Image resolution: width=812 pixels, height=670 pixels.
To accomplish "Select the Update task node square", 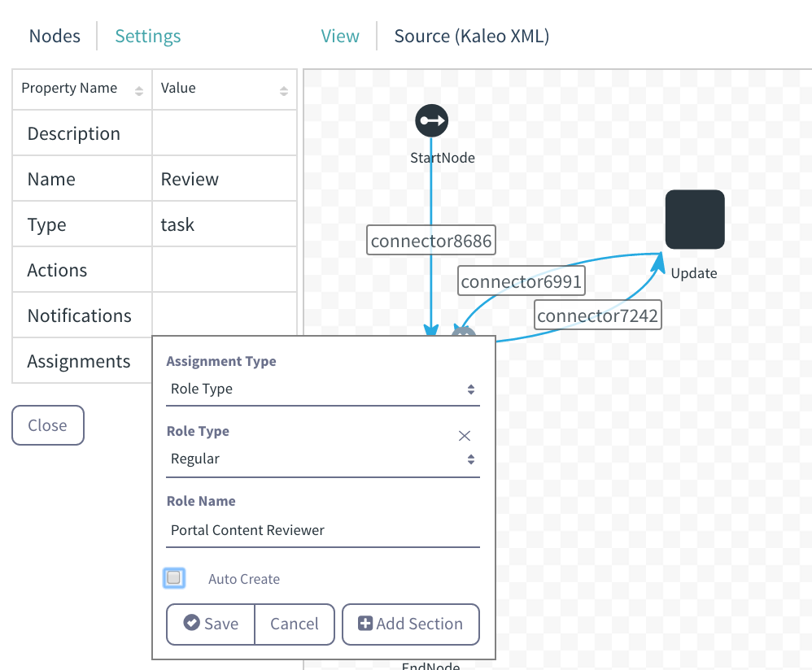I will tap(695, 220).
